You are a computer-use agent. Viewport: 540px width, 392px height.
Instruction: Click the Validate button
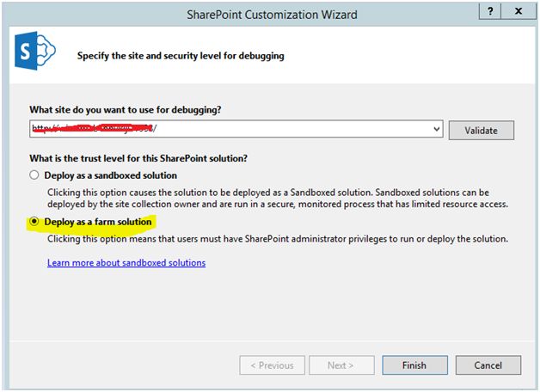[x=482, y=131]
